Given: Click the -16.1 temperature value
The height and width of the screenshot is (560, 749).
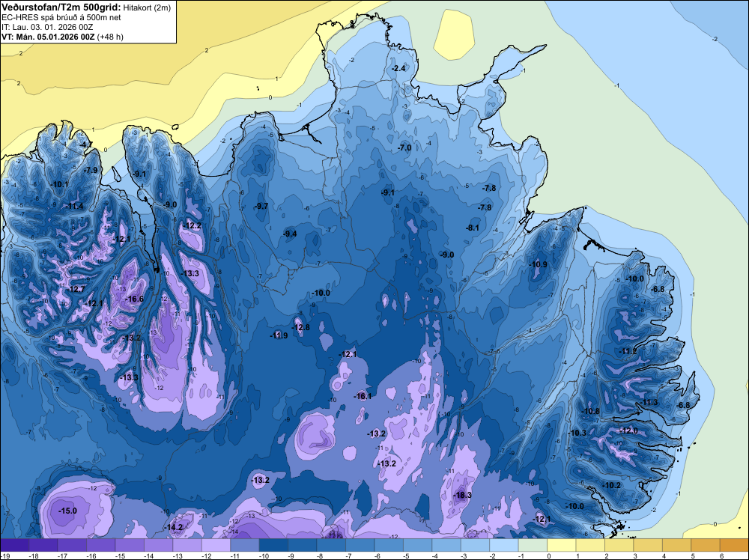Looking at the screenshot, I should [363, 396].
